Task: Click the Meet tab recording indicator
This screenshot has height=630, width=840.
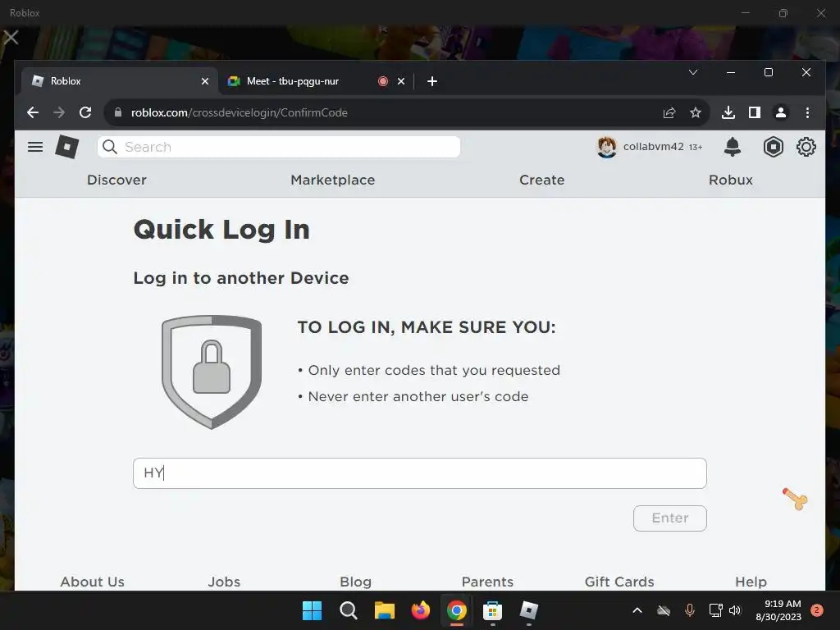Action: (382, 81)
